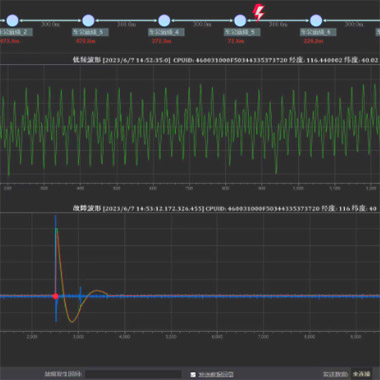Open the gray label tag ending _6

(318, 32)
